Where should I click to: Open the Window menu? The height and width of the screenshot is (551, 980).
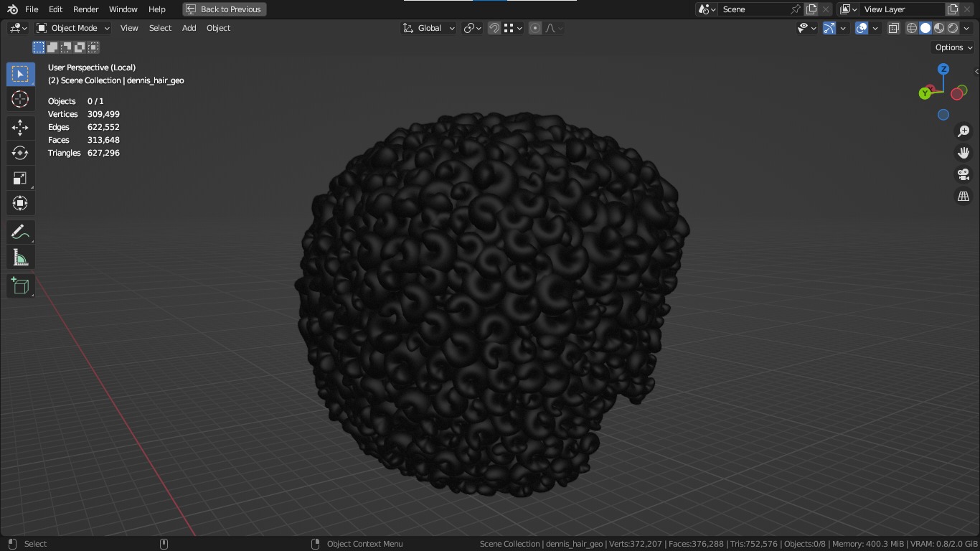coord(123,9)
